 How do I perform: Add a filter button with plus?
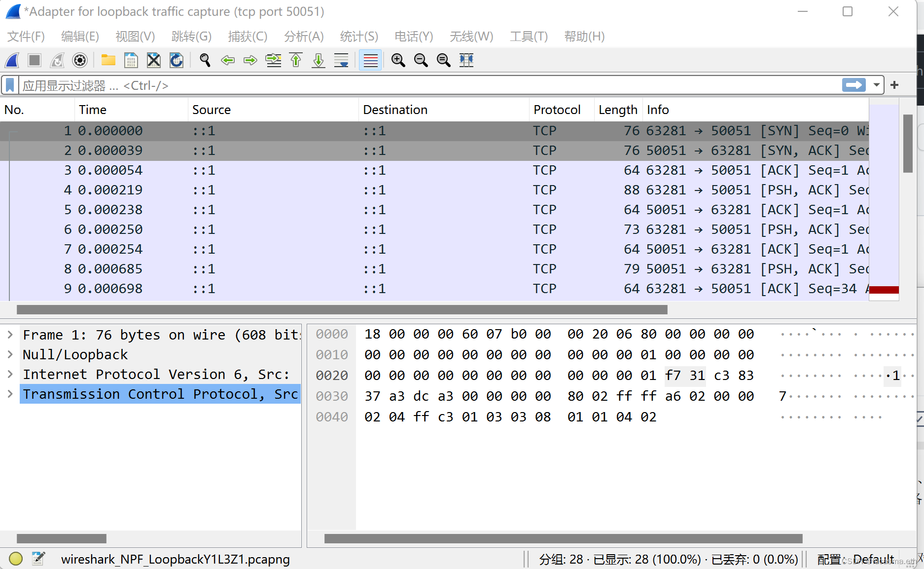894,85
